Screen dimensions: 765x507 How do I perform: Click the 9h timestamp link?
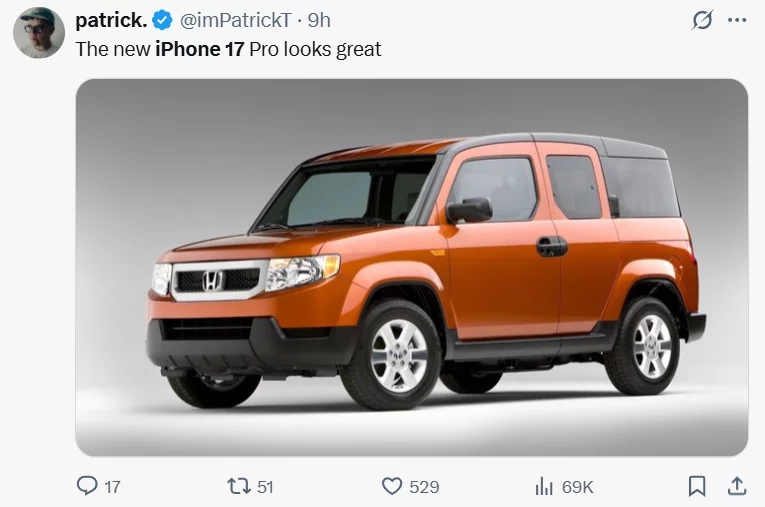[319, 20]
